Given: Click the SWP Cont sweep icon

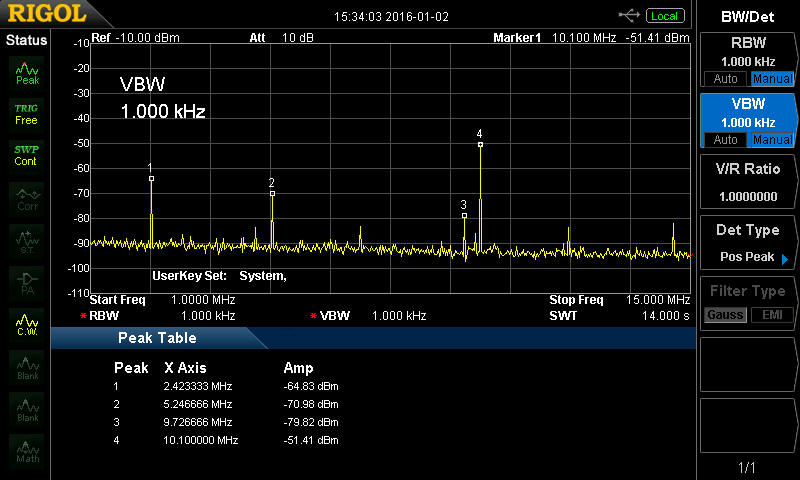Looking at the screenshot, I should point(26,155).
